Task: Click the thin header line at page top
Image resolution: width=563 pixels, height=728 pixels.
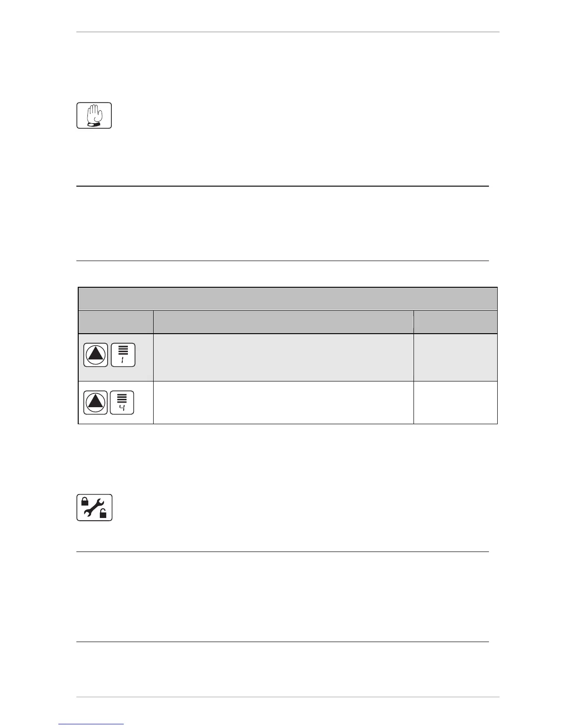Action: (x=287, y=32)
